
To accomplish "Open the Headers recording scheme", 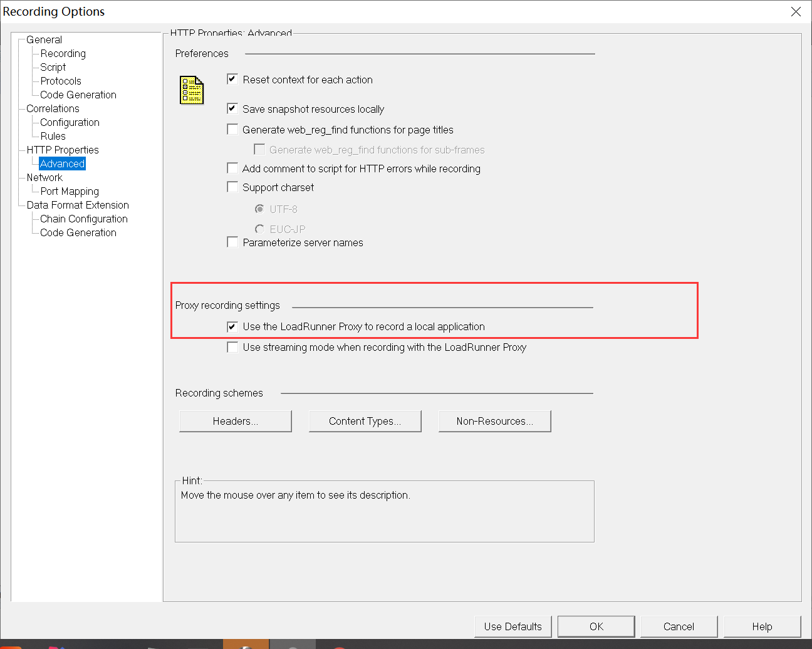I will tap(235, 420).
